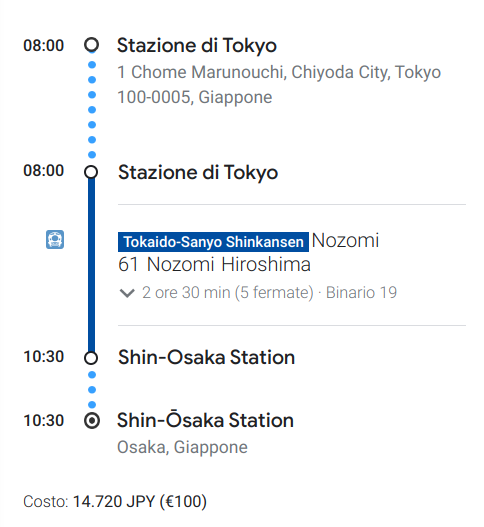Select the 61 Nozomi Hiroshima train name
The image size is (484, 527).
point(214,264)
